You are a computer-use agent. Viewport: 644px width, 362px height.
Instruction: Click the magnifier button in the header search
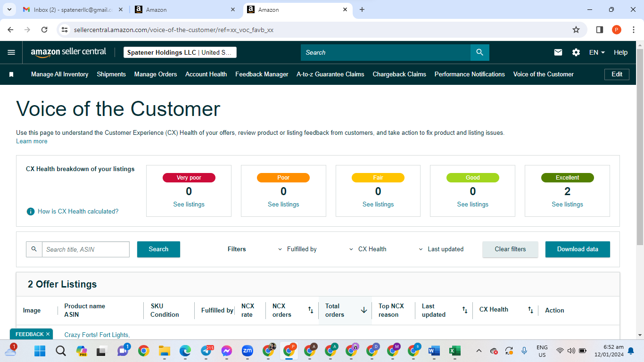pos(479,52)
